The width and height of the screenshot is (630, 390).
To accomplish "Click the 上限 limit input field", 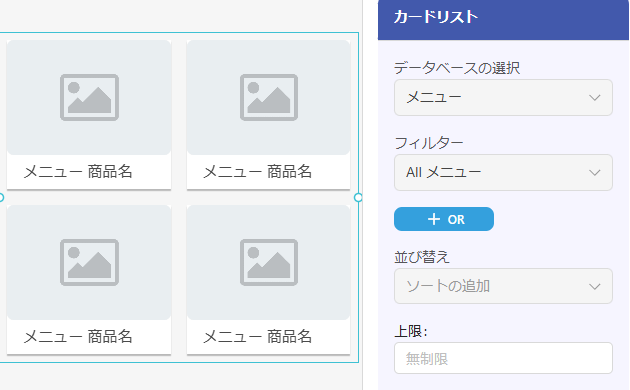I will pos(503,358).
